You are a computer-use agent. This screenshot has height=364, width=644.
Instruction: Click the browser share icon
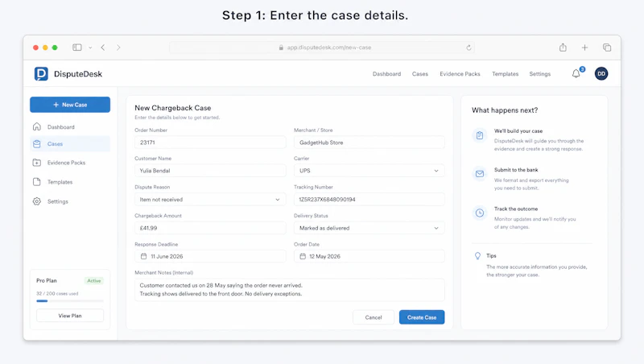click(563, 48)
